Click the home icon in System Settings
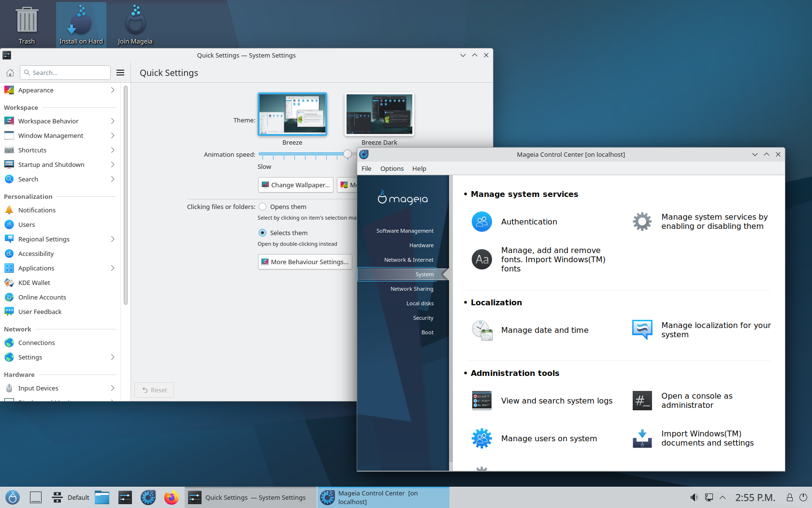This screenshot has width=812, height=508. 10,73
